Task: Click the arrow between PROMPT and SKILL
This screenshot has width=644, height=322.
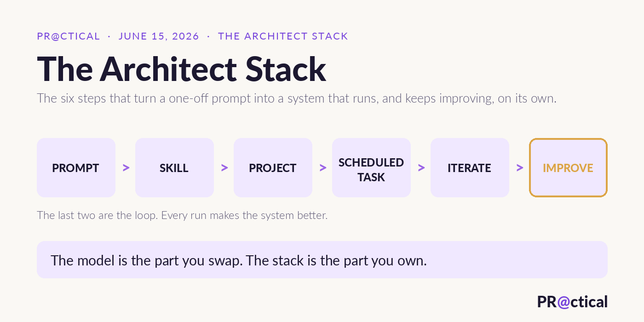Action: [x=126, y=168]
